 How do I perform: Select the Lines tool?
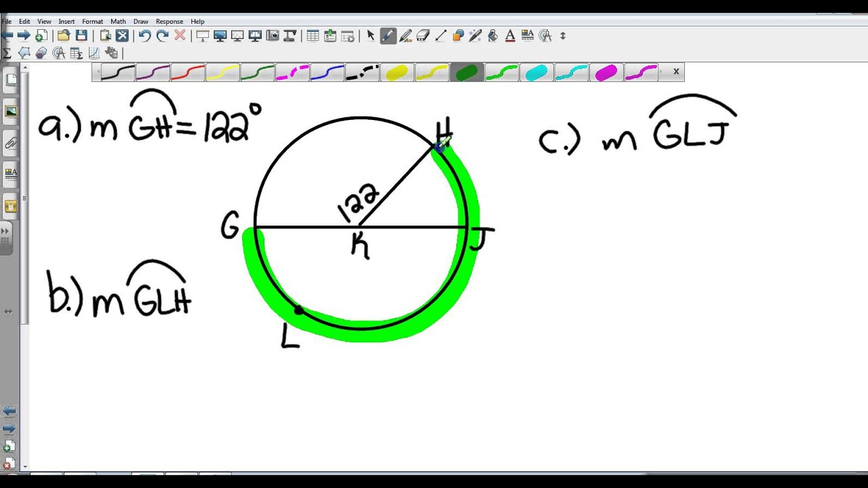pos(441,36)
